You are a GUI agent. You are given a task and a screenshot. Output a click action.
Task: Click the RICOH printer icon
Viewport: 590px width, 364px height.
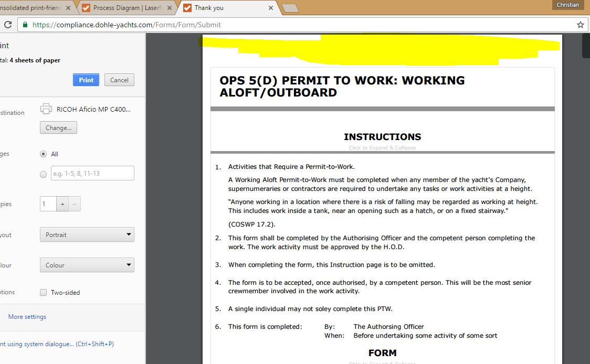46,109
